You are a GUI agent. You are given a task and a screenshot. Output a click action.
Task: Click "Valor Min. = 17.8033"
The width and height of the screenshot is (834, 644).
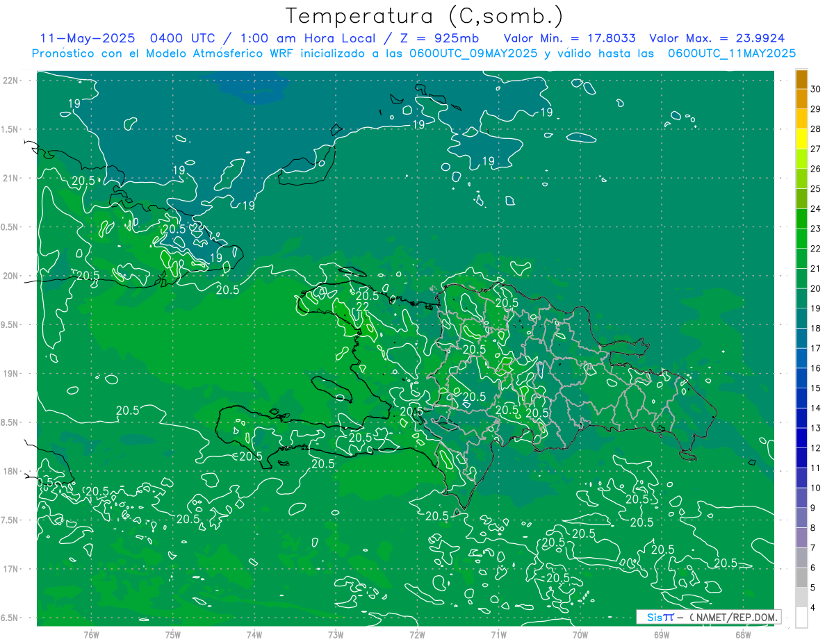point(569,38)
